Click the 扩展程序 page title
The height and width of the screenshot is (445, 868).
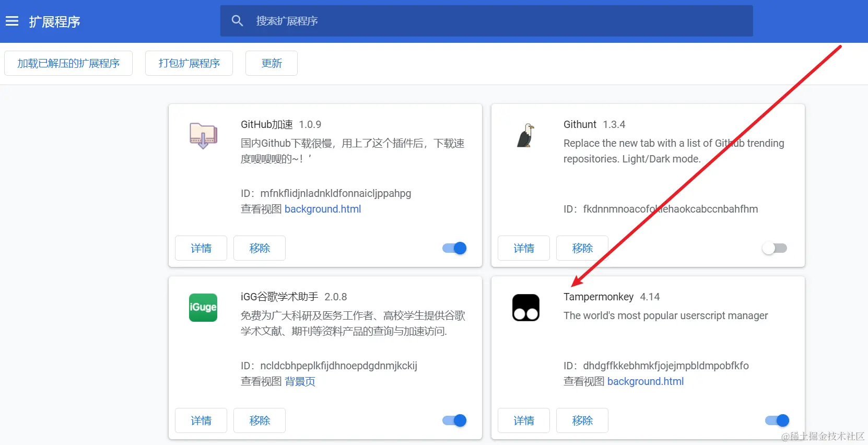(x=55, y=21)
